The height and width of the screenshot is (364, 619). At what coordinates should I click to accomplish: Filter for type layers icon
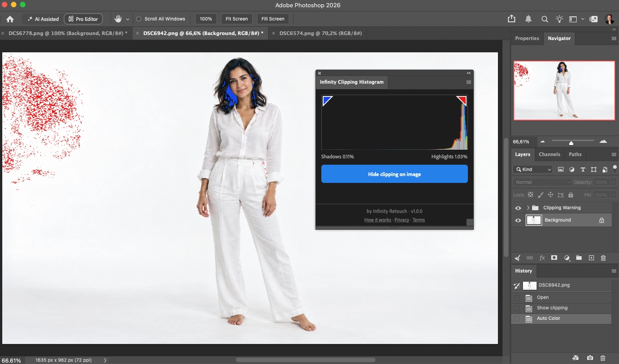(583, 169)
